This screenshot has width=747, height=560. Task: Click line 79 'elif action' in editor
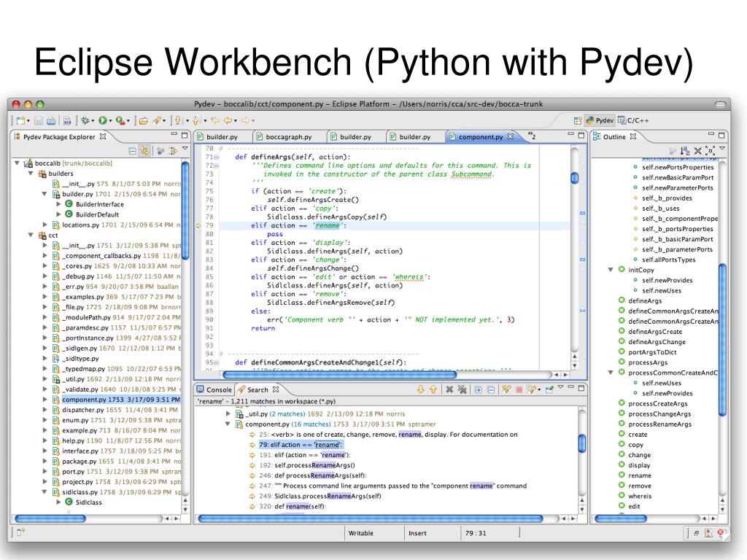[298, 225]
